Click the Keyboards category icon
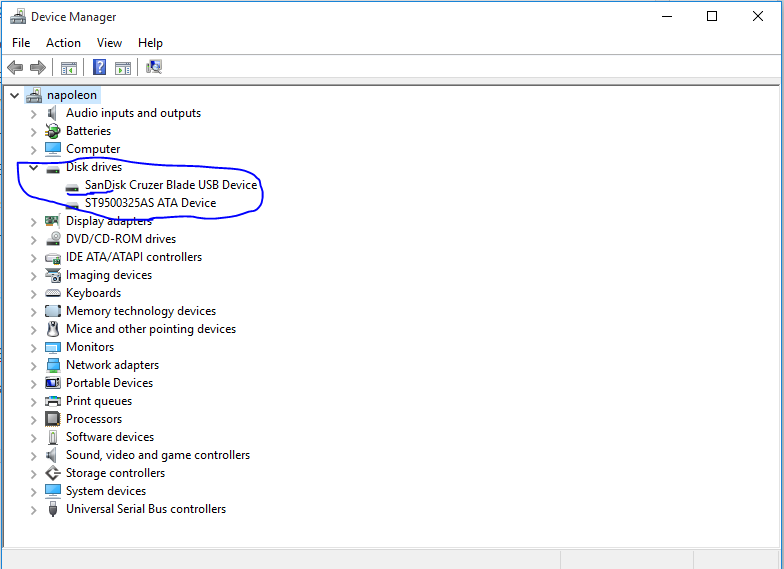The height and width of the screenshot is (569, 784). (x=52, y=293)
